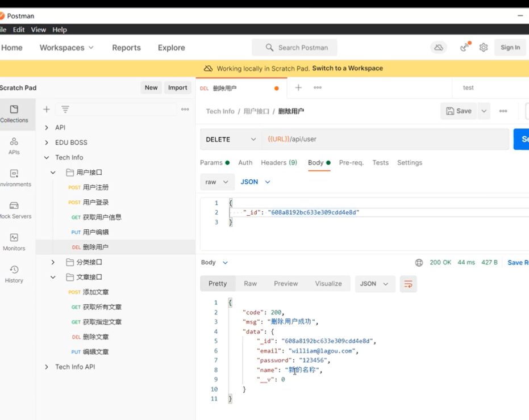Viewport: 529px width, 420px height.
Task: Click the plus icon to create collection
Action: (x=47, y=109)
